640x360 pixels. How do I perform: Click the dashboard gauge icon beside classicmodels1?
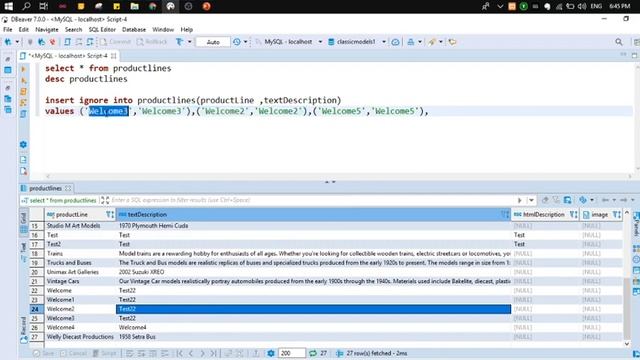395,42
